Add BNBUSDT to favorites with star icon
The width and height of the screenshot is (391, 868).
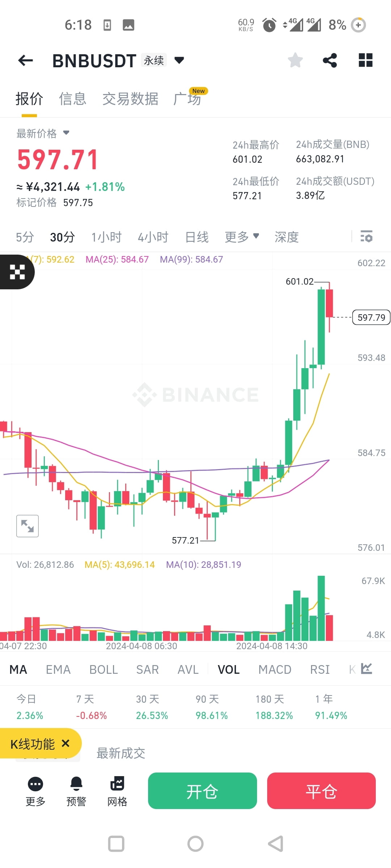295,60
